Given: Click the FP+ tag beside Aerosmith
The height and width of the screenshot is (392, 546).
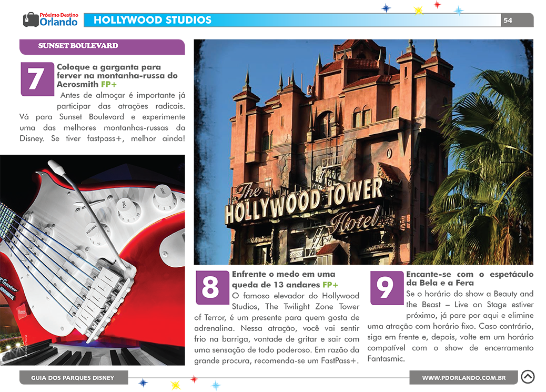Looking at the screenshot, I should point(109,84).
